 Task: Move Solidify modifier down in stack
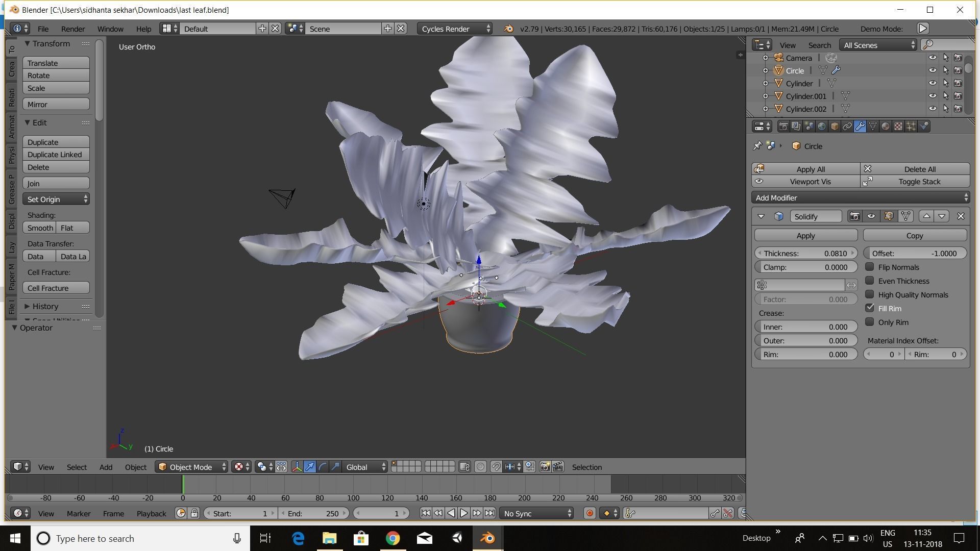pos(942,216)
